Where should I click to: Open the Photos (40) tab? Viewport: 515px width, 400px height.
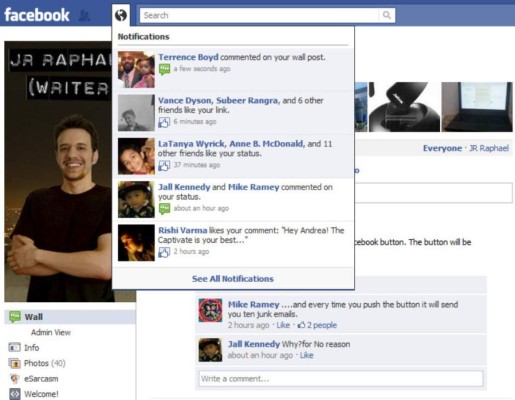44,363
